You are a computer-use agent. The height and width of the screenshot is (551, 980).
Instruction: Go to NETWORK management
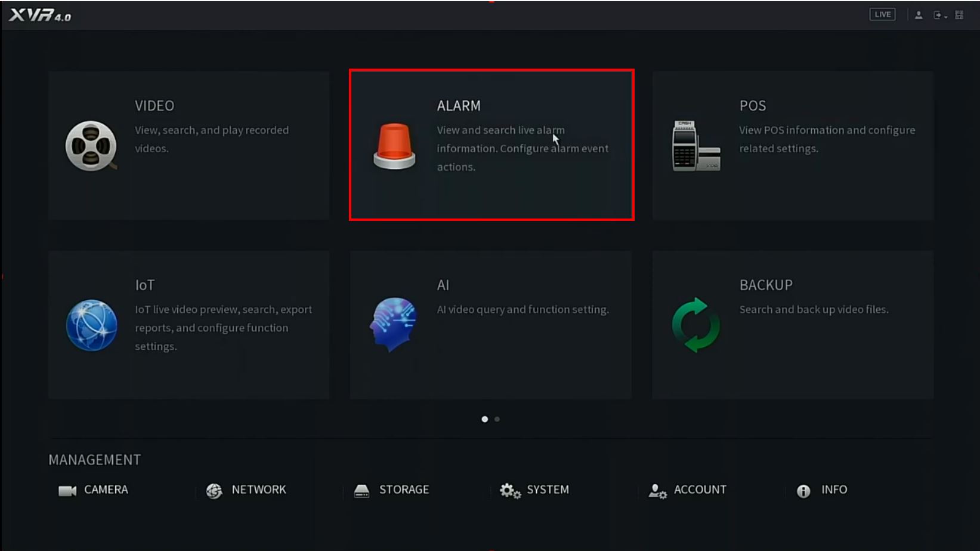(246, 490)
